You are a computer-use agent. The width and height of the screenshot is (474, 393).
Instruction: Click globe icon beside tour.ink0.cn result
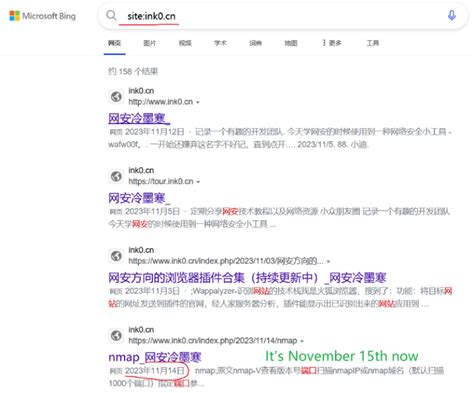tap(116, 176)
